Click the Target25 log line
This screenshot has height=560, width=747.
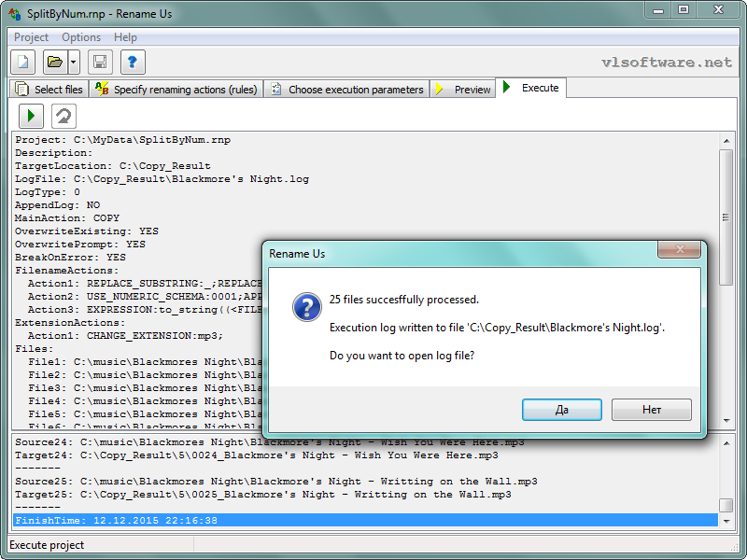pos(263,495)
